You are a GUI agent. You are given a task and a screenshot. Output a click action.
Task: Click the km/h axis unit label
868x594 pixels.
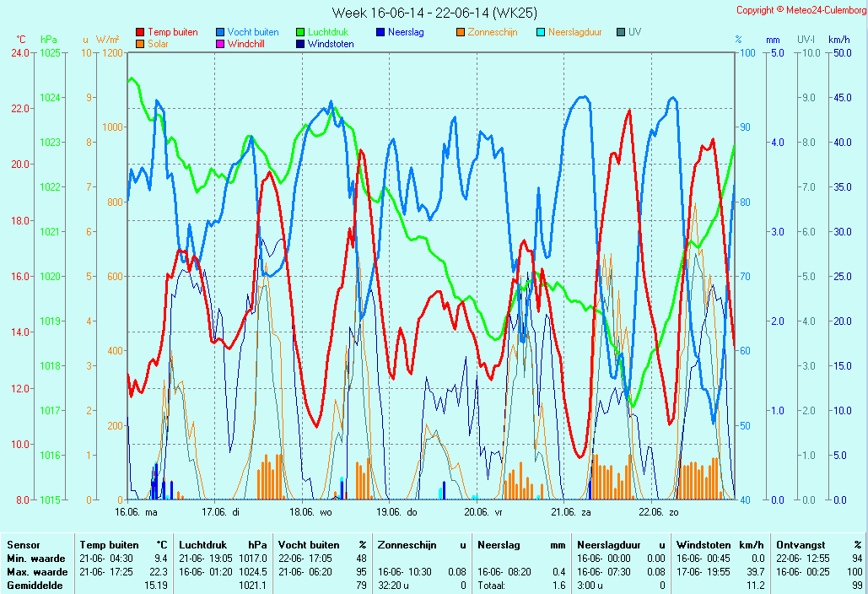coord(838,40)
